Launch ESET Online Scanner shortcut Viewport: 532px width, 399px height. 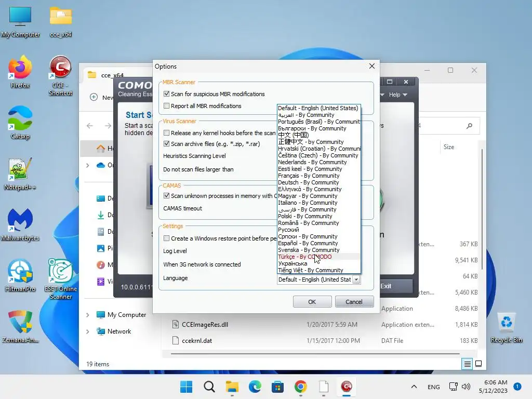pos(60,280)
